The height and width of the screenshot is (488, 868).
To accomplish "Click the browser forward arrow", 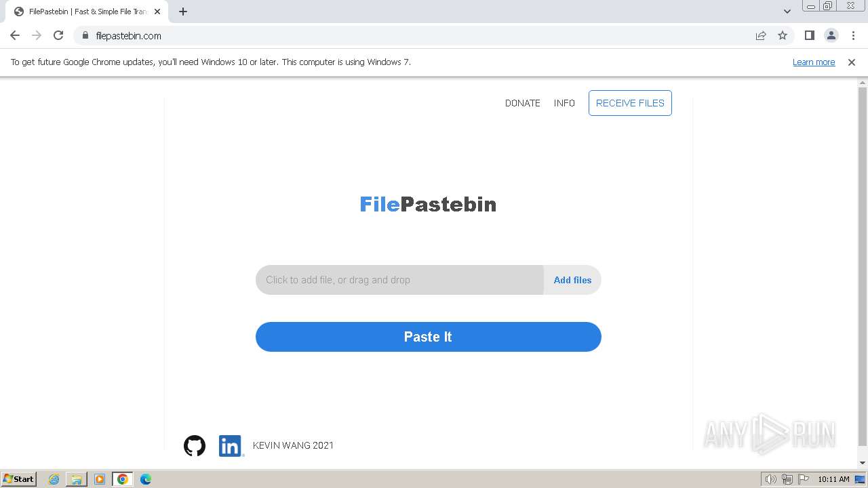I will pyautogui.click(x=37, y=35).
